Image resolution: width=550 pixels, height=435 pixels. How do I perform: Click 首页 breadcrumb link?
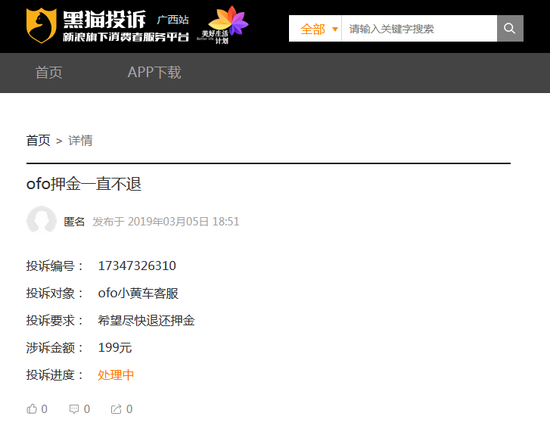(x=38, y=141)
